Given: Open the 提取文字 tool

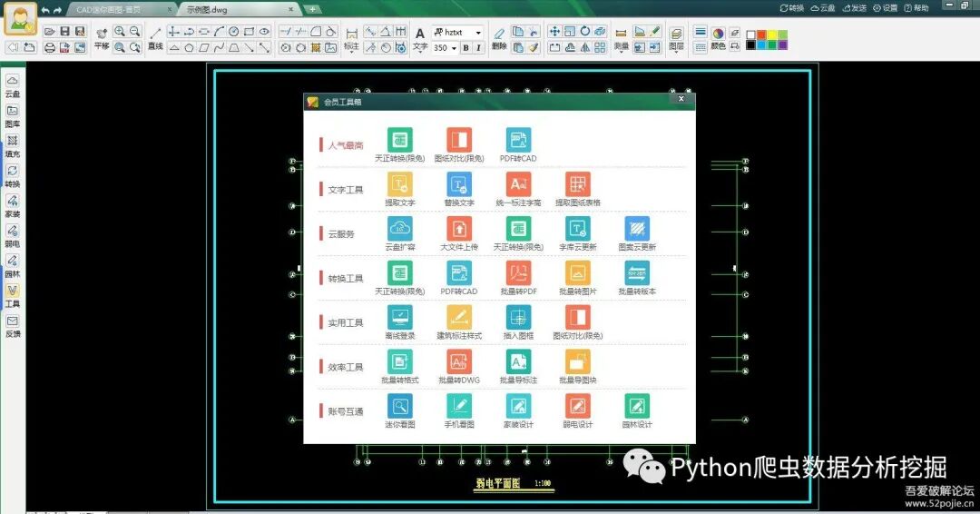Looking at the screenshot, I should [x=399, y=189].
